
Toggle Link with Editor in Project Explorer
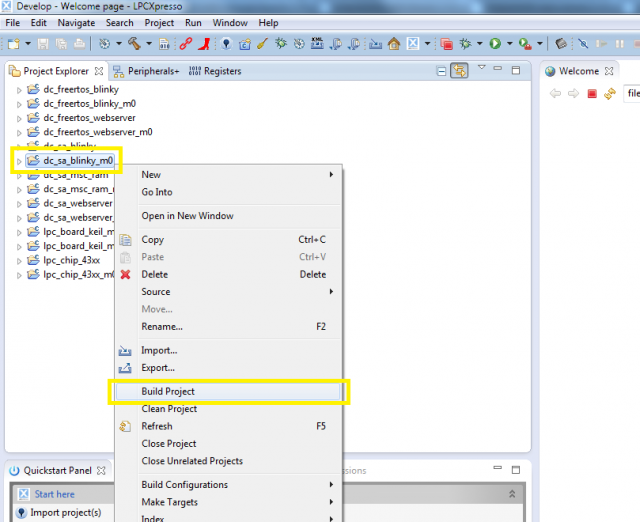point(460,71)
